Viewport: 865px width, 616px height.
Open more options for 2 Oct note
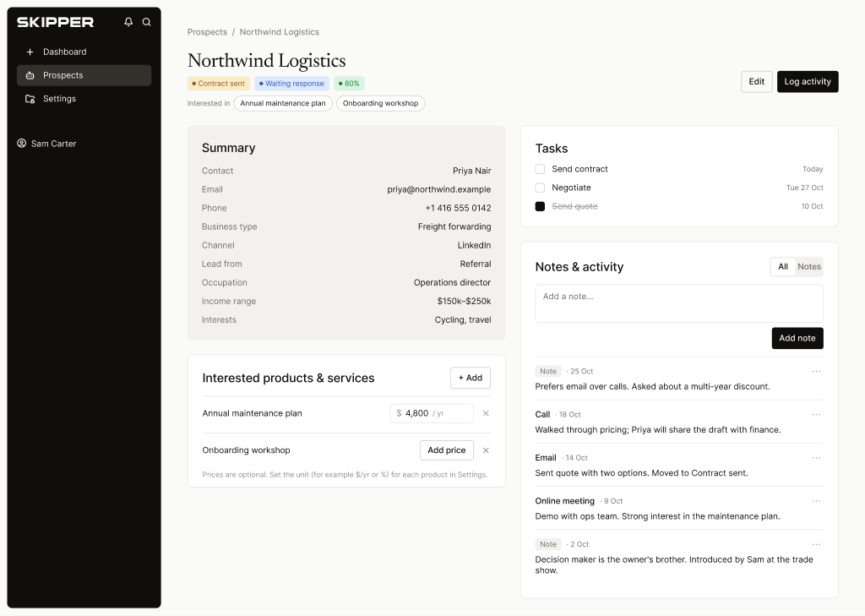[x=817, y=544]
